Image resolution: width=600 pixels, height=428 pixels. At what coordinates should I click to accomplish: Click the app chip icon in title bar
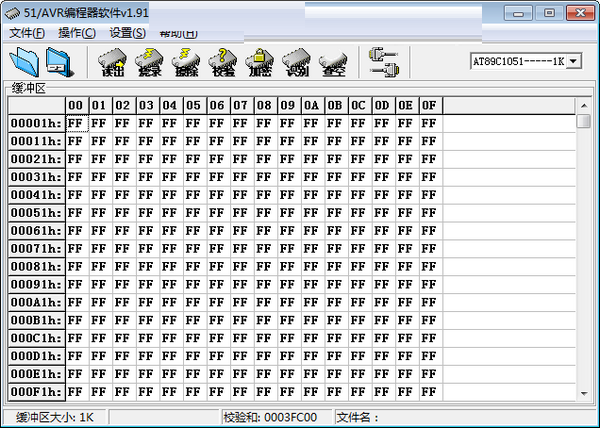12,13
